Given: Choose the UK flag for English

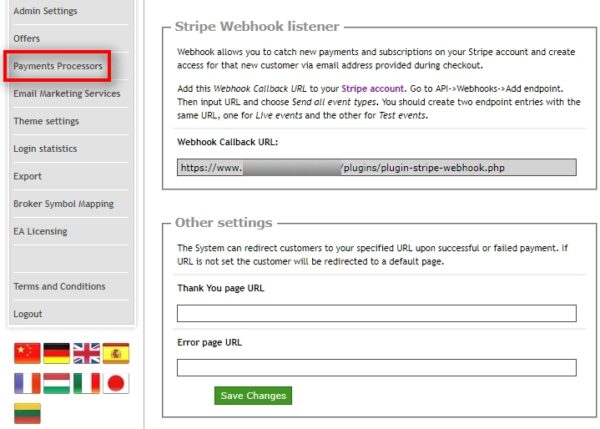Looking at the screenshot, I should pos(87,352).
